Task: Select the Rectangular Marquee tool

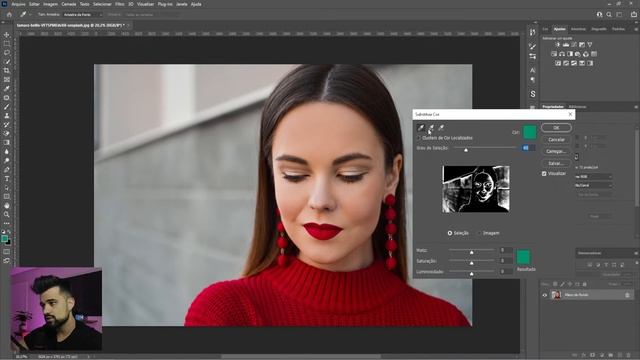Action: pos(7,44)
